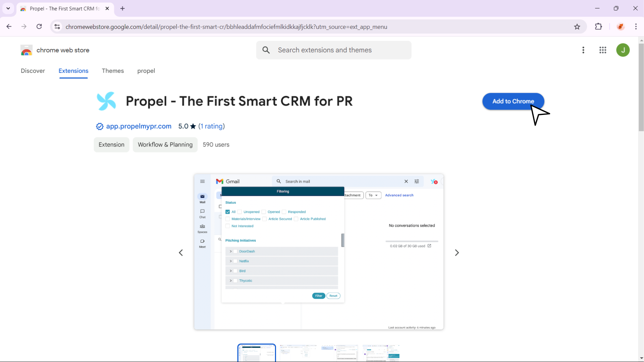644x362 pixels.
Task: Open the To dropdown in Gmail
Action: [x=373, y=195]
